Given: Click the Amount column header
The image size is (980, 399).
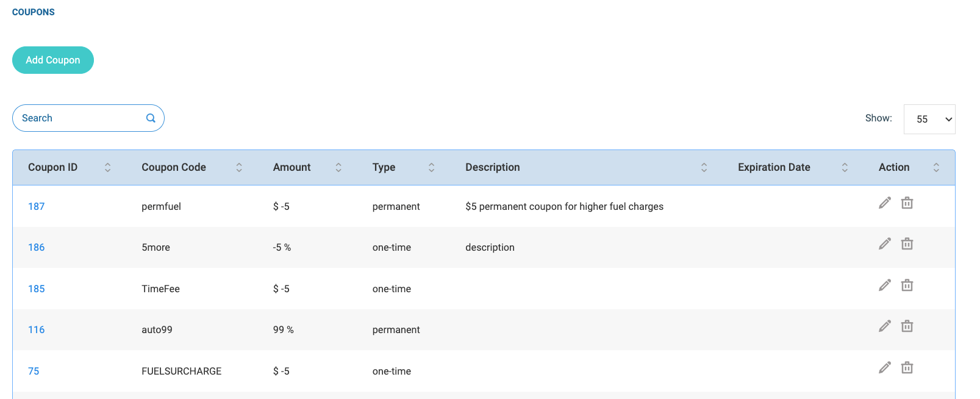Looking at the screenshot, I should 292,167.
